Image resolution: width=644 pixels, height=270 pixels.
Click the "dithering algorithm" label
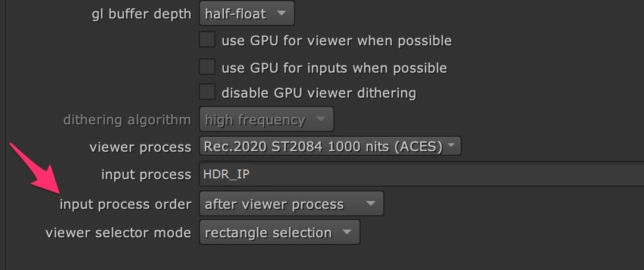coord(127,120)
